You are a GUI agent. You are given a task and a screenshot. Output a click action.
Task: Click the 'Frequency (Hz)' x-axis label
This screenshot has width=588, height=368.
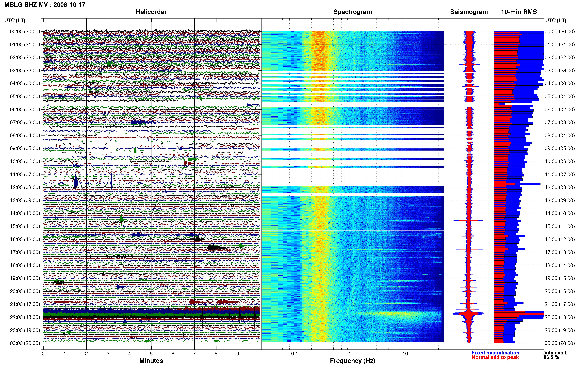coord(352,361)
